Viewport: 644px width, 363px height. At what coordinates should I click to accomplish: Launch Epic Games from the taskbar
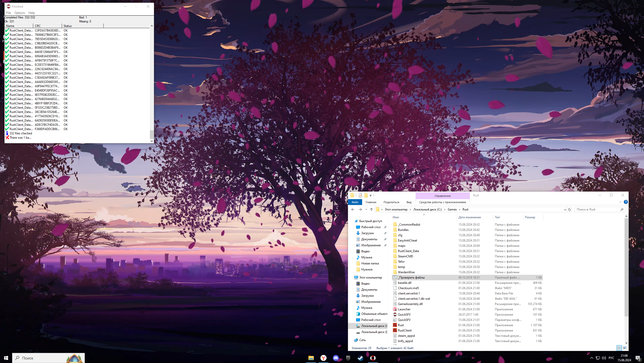[348, 358]
